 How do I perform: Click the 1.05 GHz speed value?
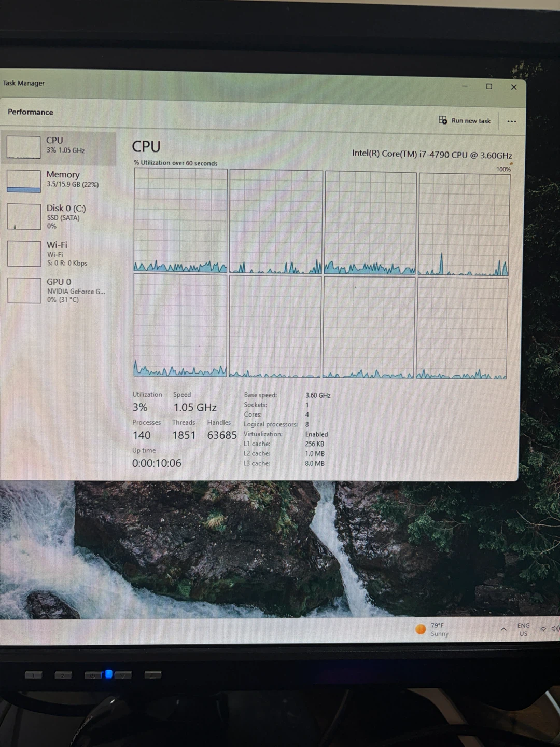[x=195, y=407]
